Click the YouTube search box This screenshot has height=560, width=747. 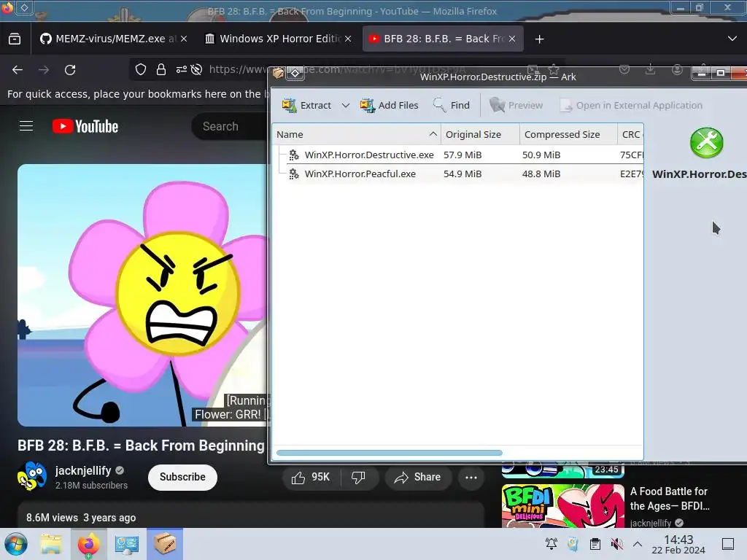230,126
